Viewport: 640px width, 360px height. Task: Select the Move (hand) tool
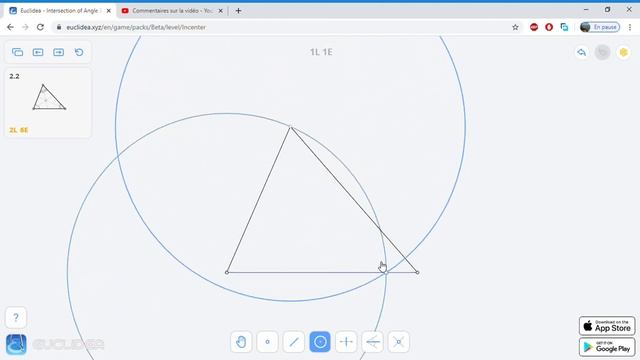(241, 342)
